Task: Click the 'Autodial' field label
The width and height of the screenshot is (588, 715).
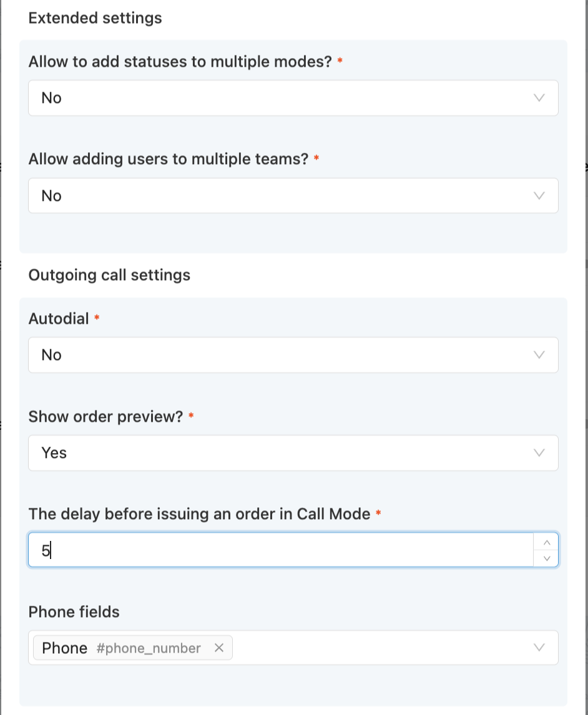Action: pos(59,318)
